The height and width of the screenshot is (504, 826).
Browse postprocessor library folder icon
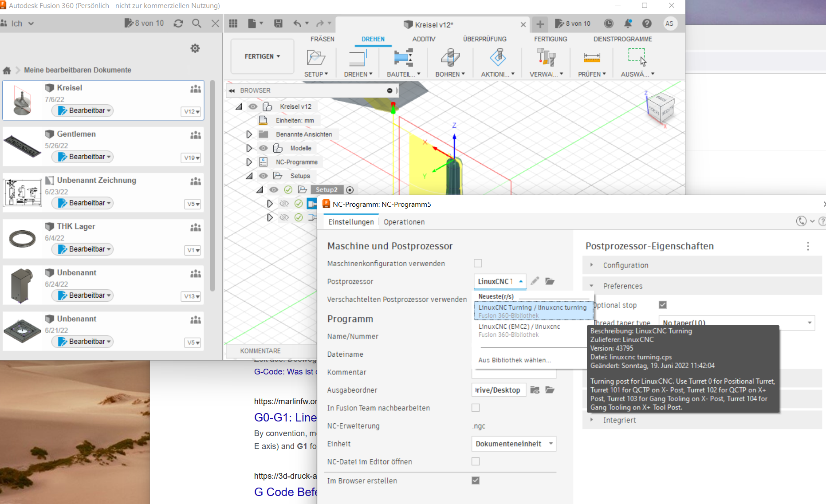pos(550,281)
